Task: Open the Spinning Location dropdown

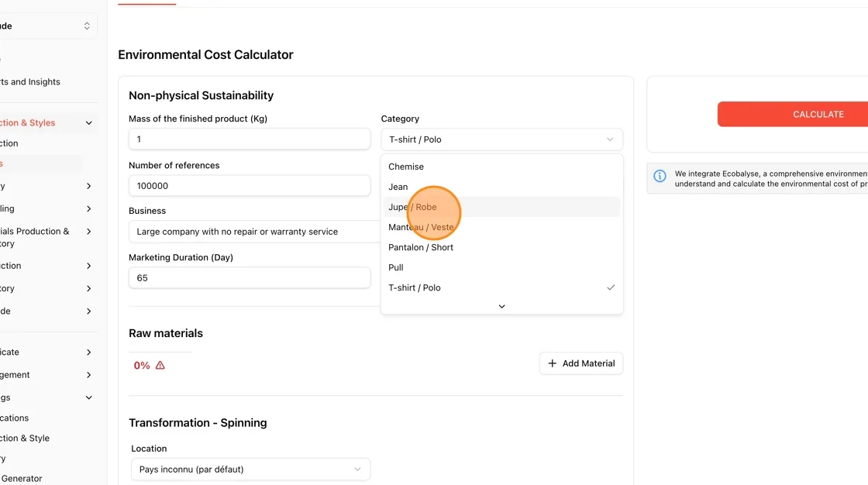Action: point(250,470)
